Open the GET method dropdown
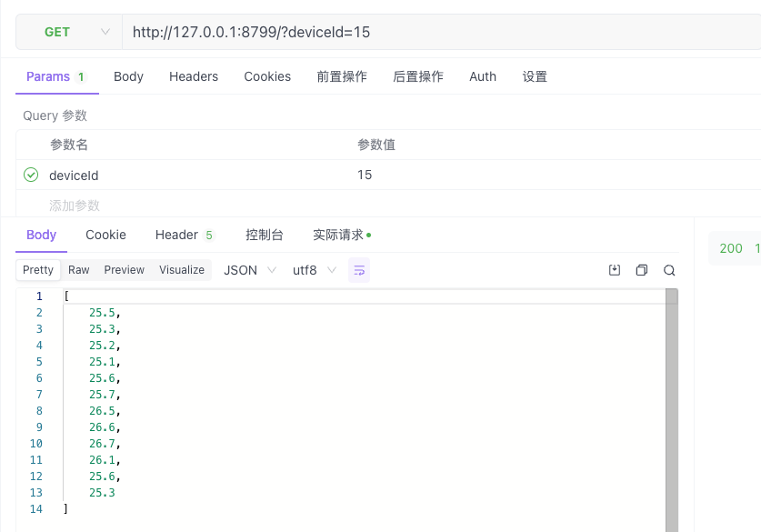The width and height of the screenshot is (761, 532). coord(69,32)
